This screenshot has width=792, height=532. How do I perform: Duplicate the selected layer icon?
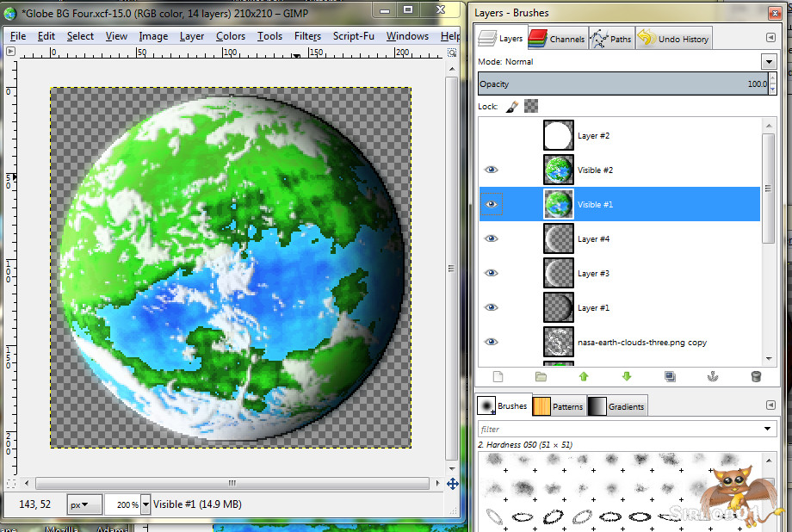[670, 376]
